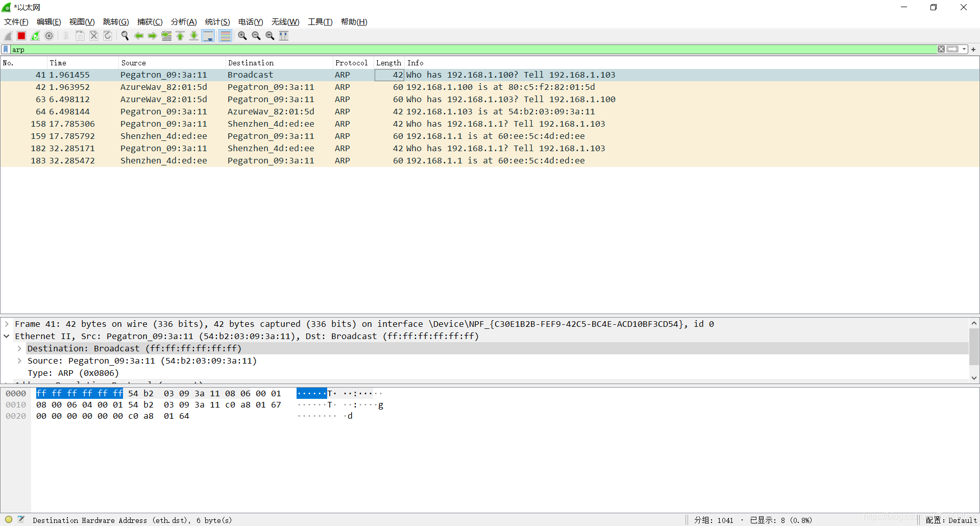Sort packets by No. column

23,63
